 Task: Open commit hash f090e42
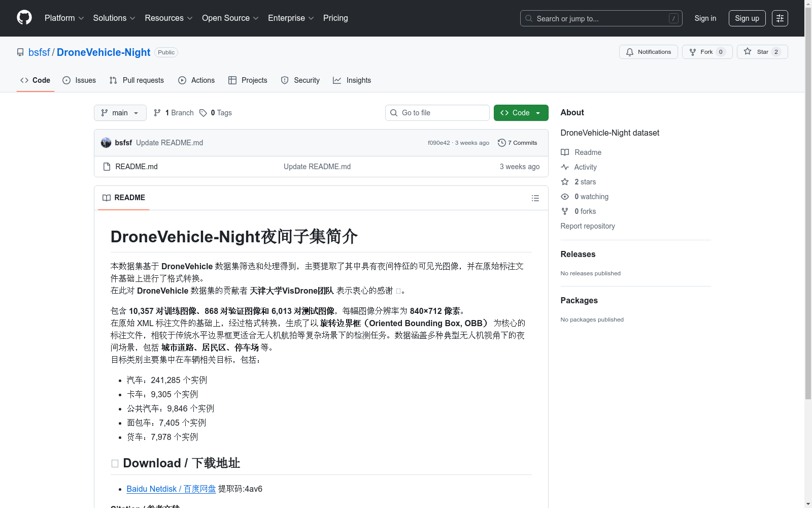(x=438, y=143)
